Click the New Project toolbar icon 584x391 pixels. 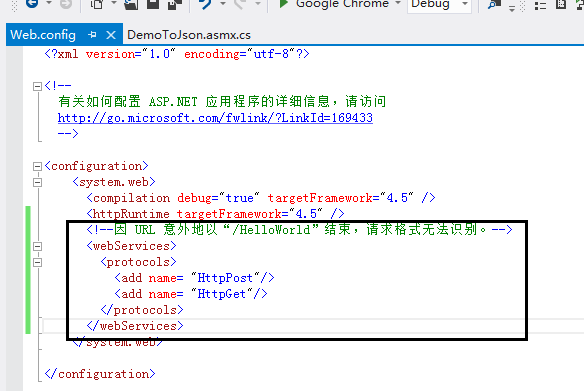97,4
